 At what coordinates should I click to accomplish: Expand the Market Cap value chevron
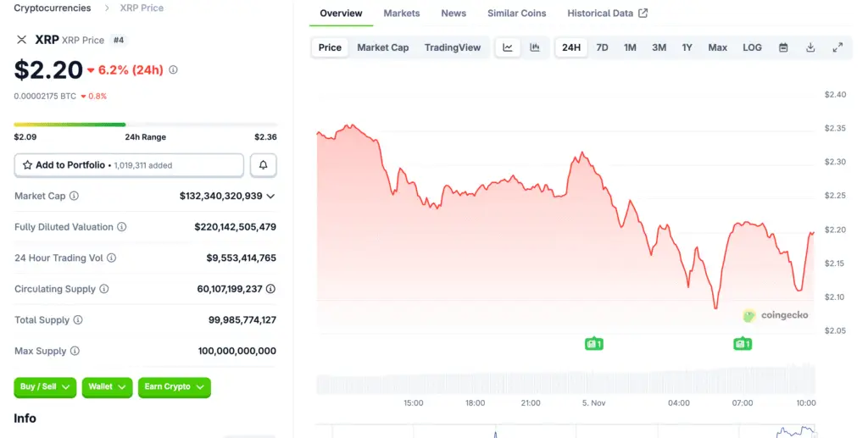[x=270, y=197]
